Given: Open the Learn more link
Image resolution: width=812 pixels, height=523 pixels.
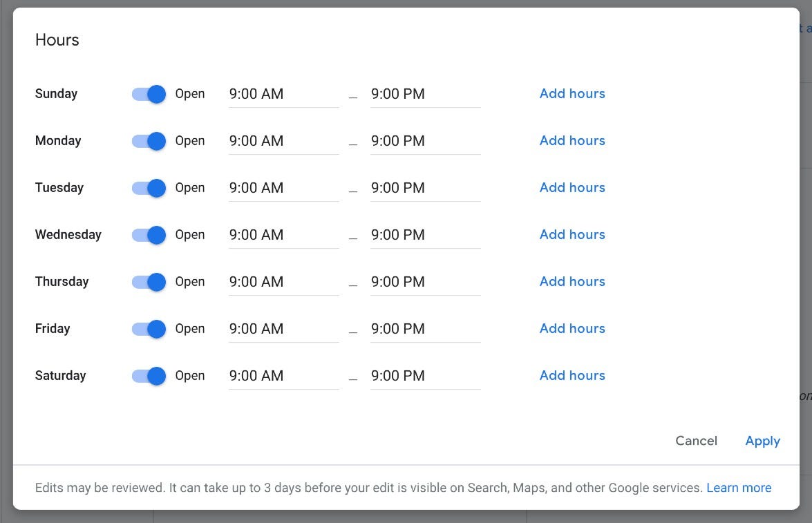Looking at the screenshot, I should click(739, 488).
